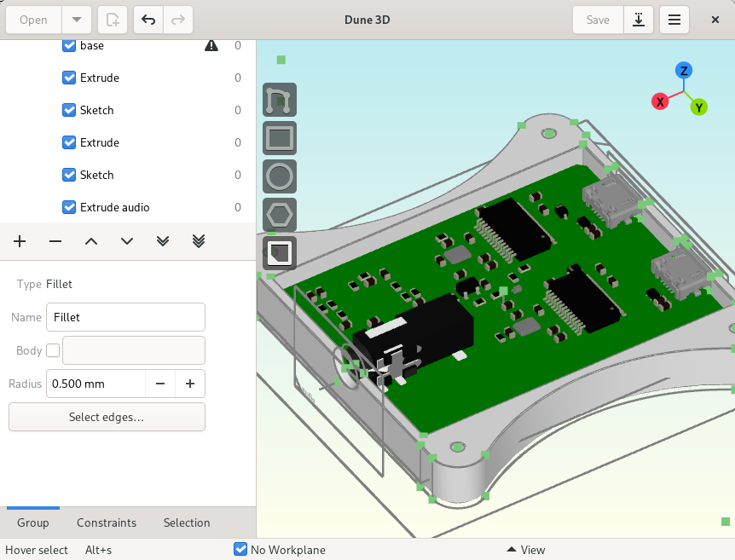735x560 pixels.
Task: Click the Select edges... button
Action: pos(107,417)
